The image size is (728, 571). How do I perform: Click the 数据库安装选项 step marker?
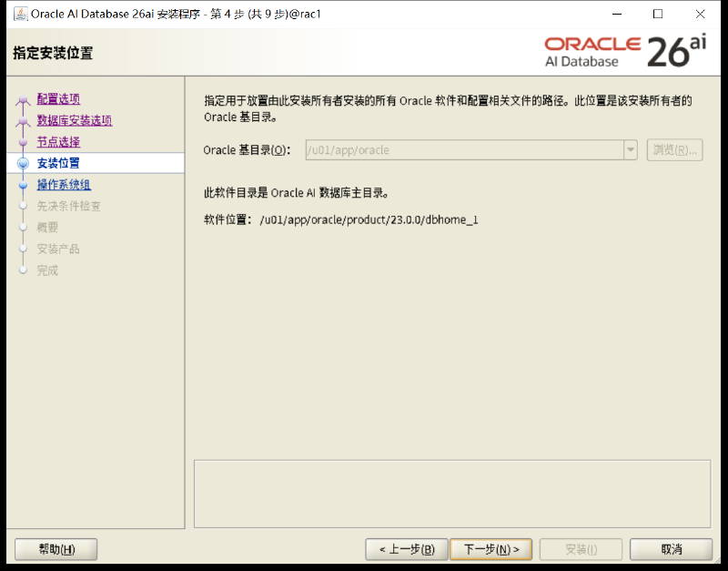pyautogui.click(x=23, y=121)
